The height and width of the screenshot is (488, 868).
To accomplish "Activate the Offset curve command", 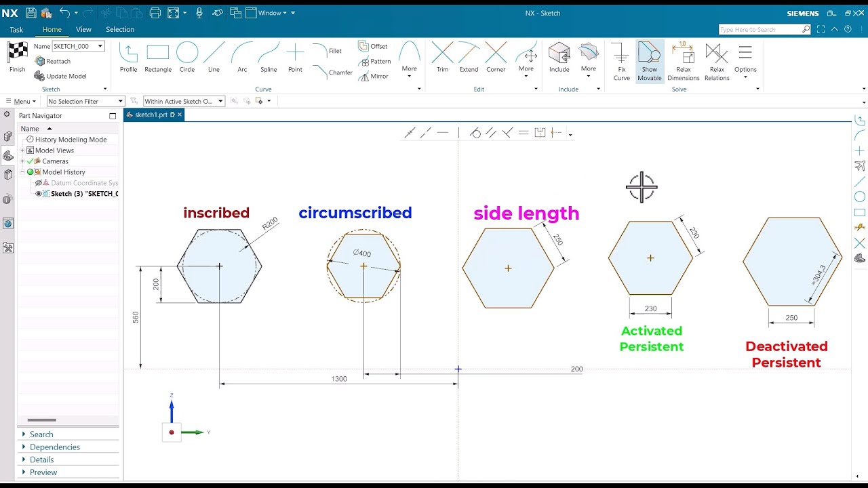I will [x=373, y=46].
